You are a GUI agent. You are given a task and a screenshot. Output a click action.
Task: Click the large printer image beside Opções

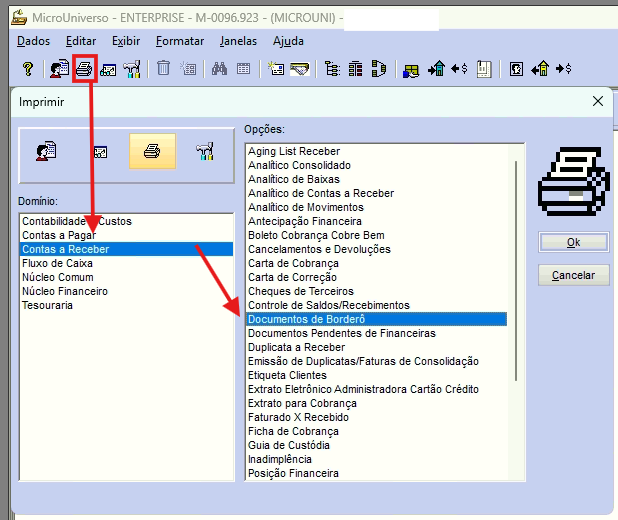click(x=572, y=181)
